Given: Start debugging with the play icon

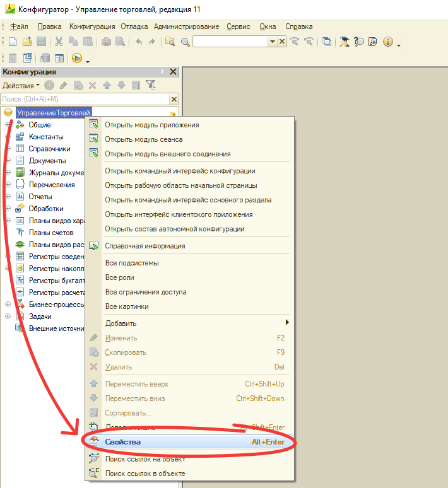Looking at the screenshot, I should [x=76, y=58].
